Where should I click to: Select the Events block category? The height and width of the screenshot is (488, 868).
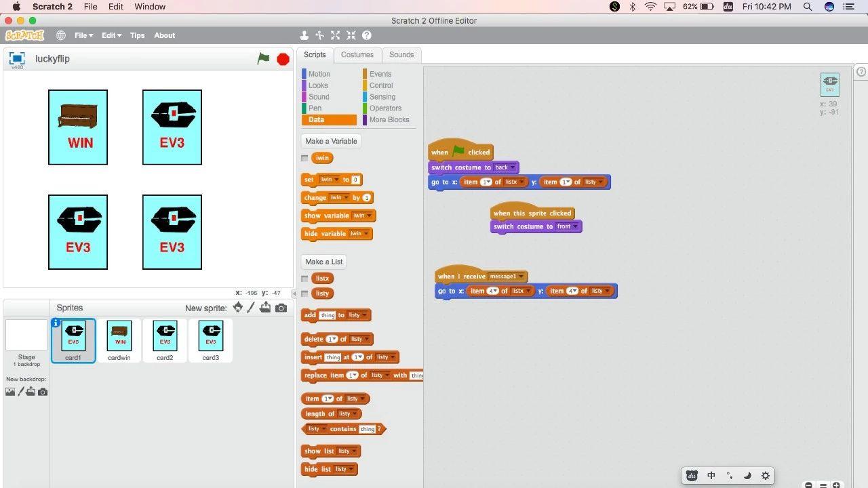(380, 74)
